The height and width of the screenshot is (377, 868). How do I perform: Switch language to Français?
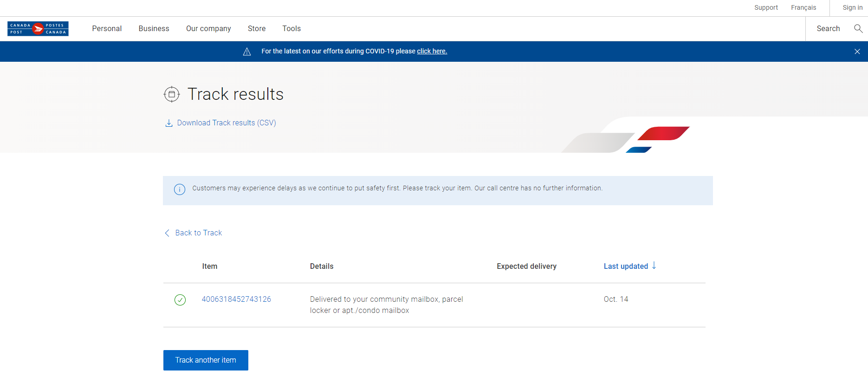(803, 8)
